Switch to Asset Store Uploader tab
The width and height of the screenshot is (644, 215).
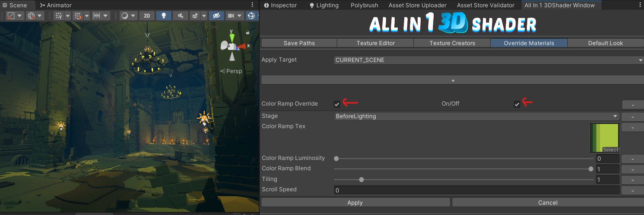click(x=418, y=5)
